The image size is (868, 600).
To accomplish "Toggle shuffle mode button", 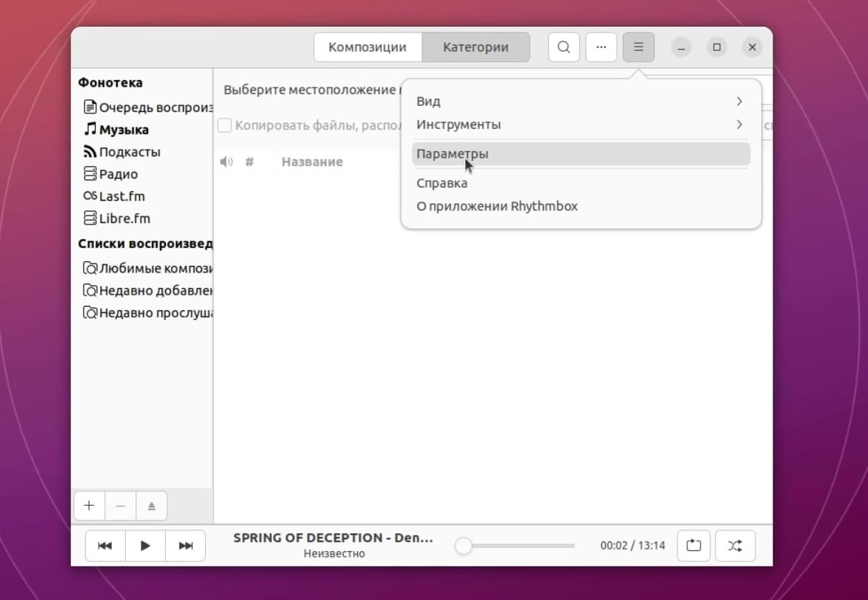I will (x=735, y=546).
